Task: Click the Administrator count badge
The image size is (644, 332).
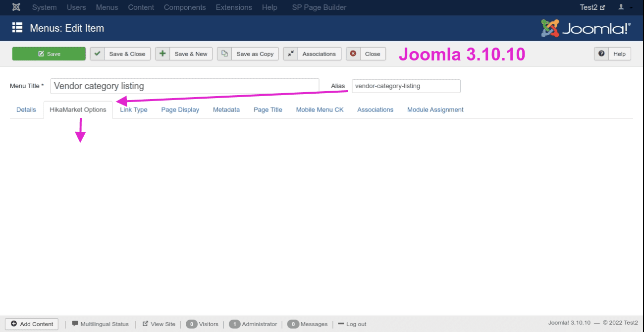Action: 235,324
